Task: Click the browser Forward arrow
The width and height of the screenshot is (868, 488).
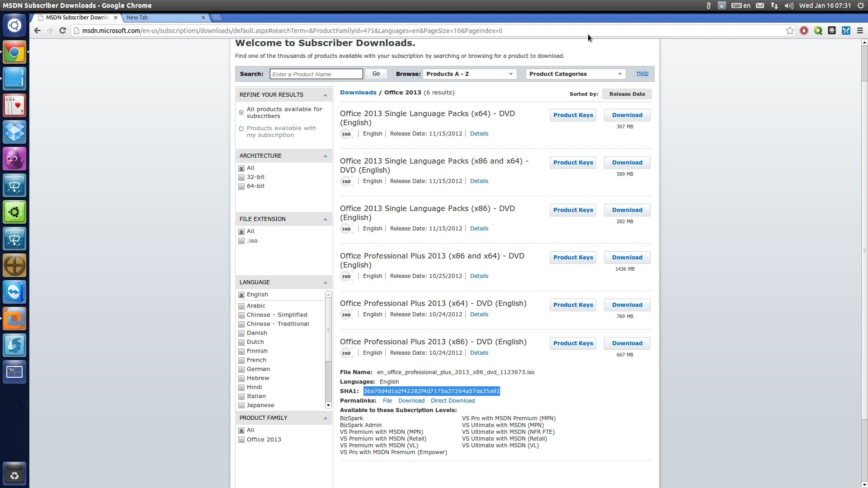Action: click(x=50, y=31)
